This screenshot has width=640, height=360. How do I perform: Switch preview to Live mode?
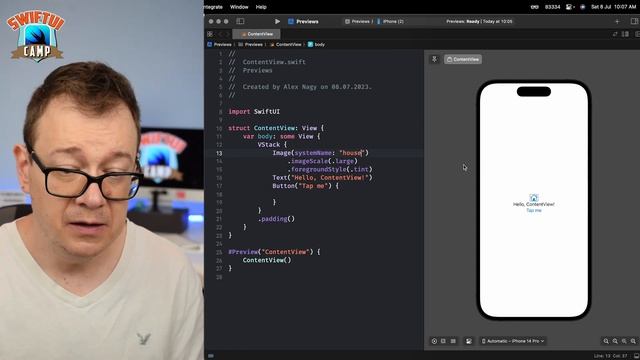click(x=434, y=341)
